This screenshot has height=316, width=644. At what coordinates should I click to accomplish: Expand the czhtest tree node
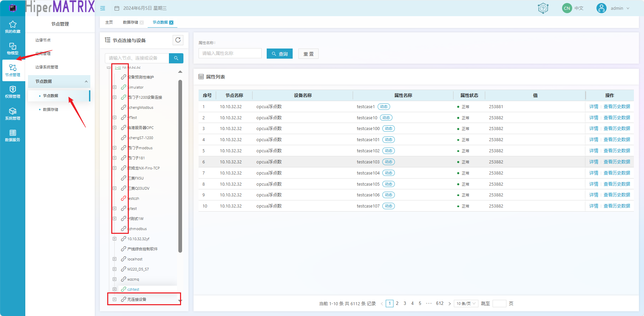115,289
